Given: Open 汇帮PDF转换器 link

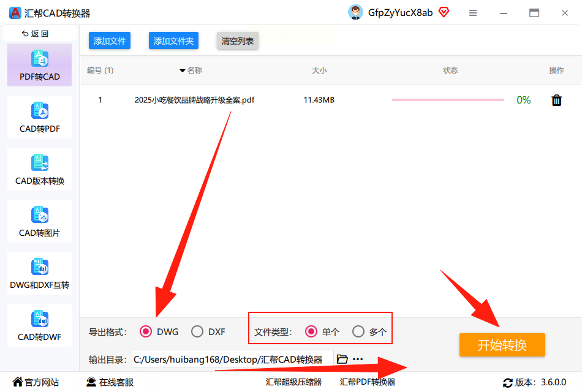Looking at the screenshot, I should point(368,382).
